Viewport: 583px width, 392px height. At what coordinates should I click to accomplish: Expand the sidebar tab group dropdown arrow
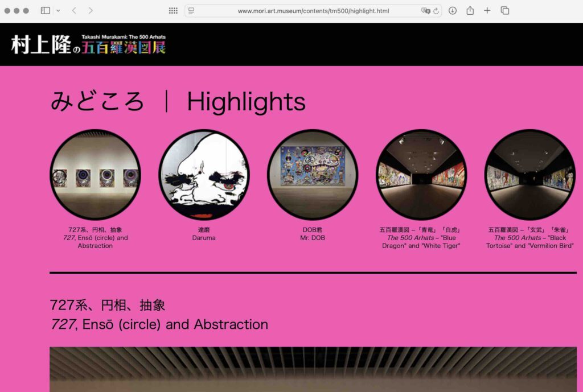pos(58,11)
